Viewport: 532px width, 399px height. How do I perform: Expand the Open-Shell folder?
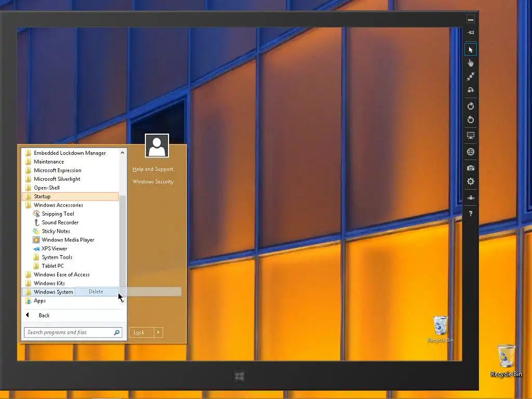click(x=70, y=188)
